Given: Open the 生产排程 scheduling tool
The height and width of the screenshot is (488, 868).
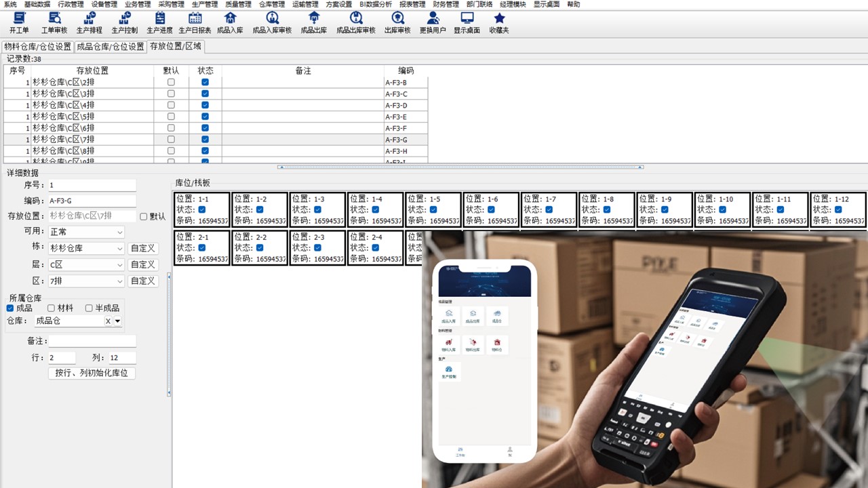Looking at the screenshot, I should point(90,22).
